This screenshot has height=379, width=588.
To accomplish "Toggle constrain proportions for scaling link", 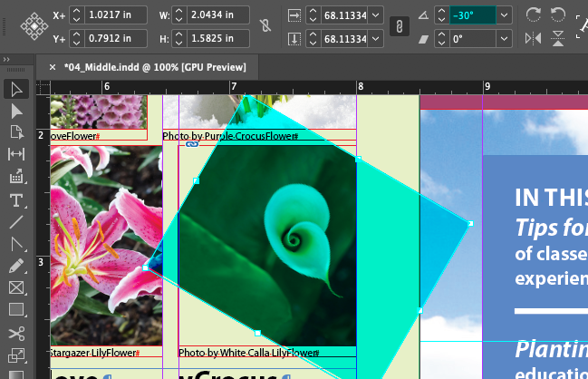I will click(x=399, y=26).
